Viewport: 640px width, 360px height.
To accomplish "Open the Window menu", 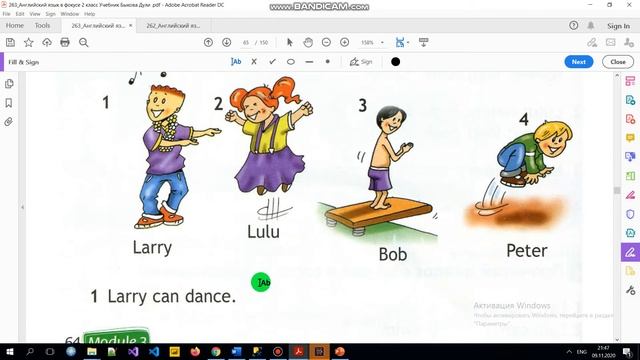I will click(69, 14).
